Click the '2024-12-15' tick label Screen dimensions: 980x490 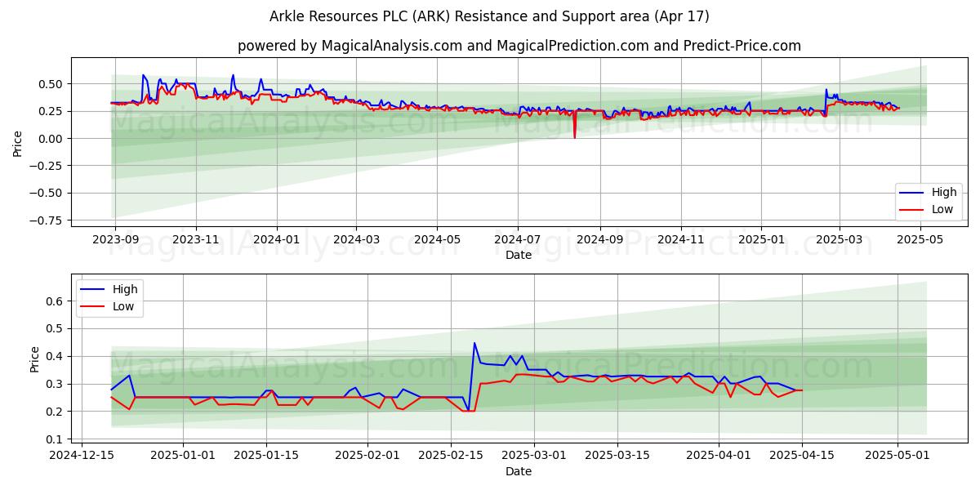(x=81, y=456)
